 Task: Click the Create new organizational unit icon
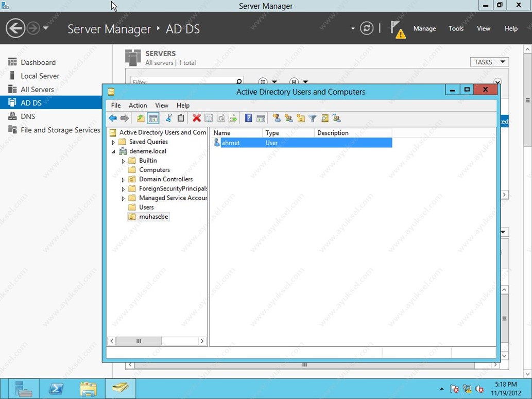pos(301,118)
